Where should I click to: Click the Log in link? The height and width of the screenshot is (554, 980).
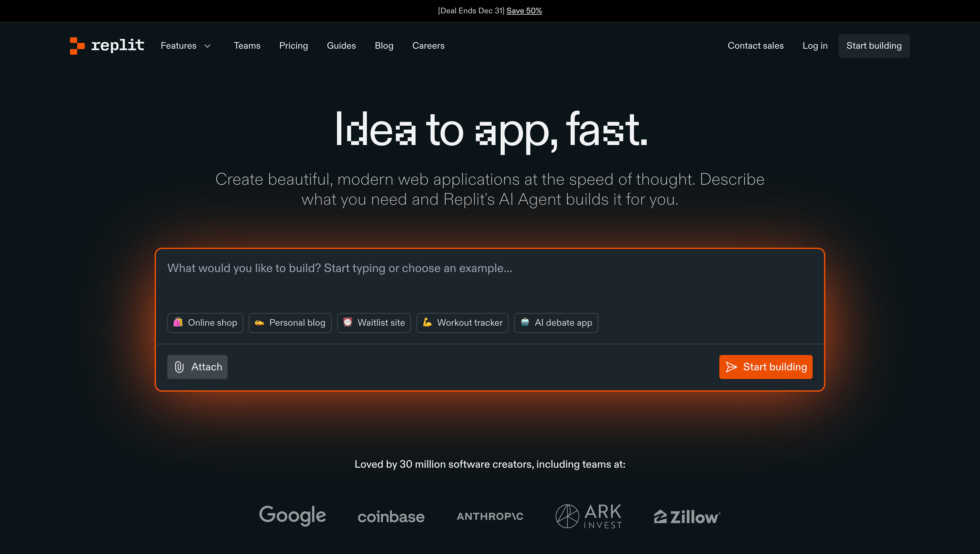pos(815,46)
